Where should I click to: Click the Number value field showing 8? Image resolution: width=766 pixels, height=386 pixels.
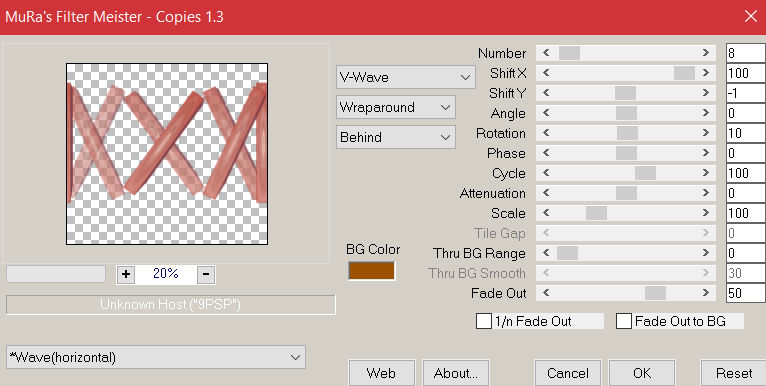click(745, 53)
